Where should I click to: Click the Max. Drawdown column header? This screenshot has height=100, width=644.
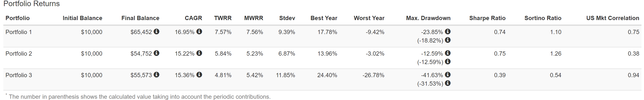coord(428,18)
